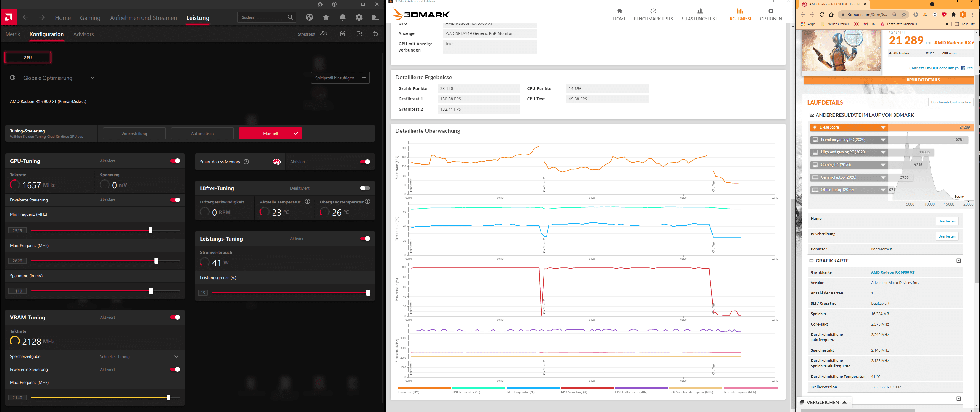
Task: Open Gaming PC (2020) dropdown
Action: point(883,165)
